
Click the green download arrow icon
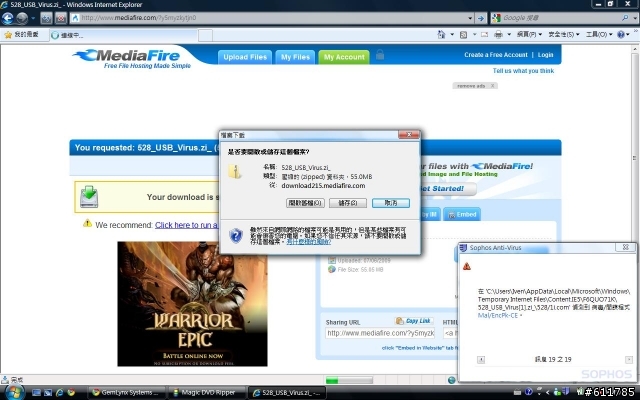(89, 197)
